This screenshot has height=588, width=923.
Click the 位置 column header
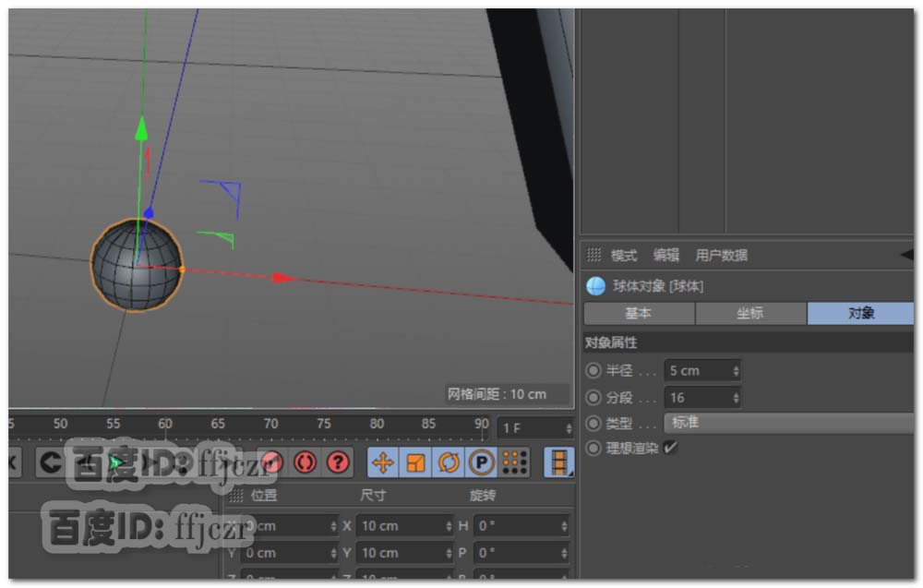point(264,496)
